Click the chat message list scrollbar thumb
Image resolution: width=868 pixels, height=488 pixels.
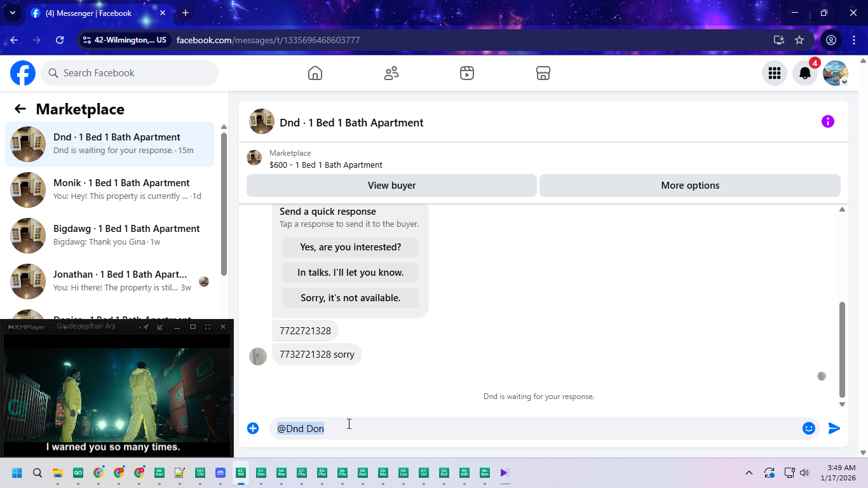click(x=842, y=349)
